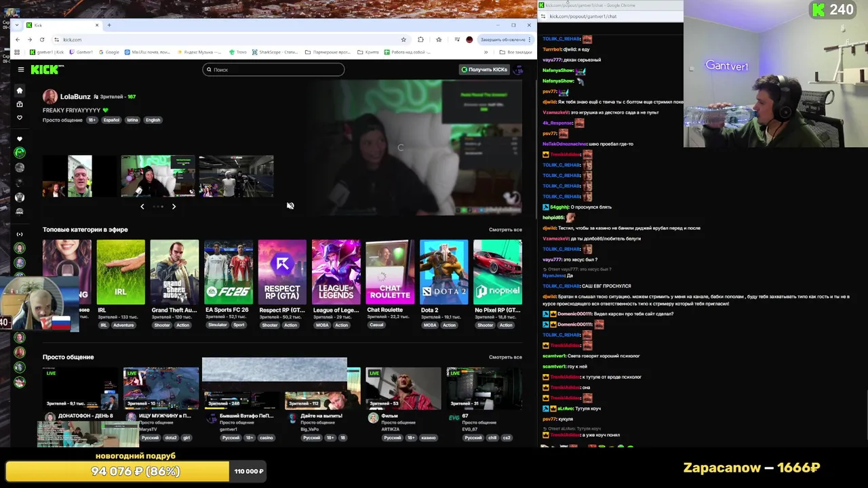Switch to the Kick browser tab
The height and width of the screenshot is (488, 868).
(x=62, y=25)
